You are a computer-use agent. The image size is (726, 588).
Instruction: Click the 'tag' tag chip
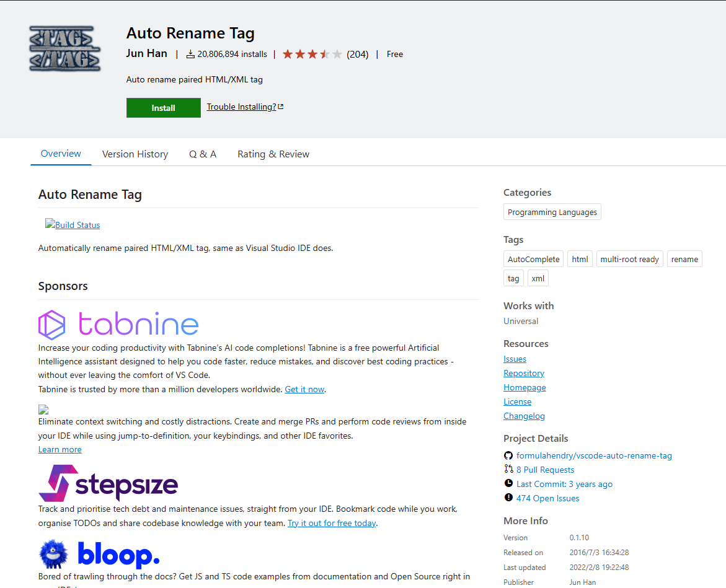[513, 278]
